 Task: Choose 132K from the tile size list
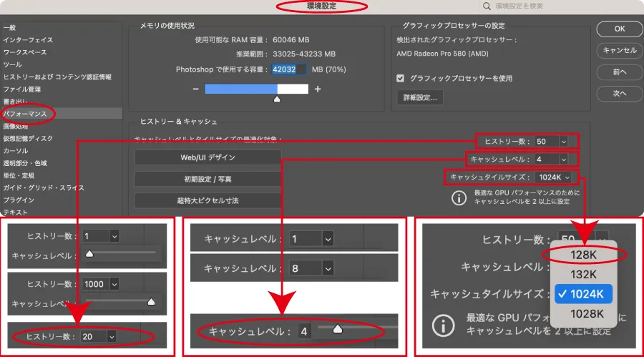coord(585,274)
